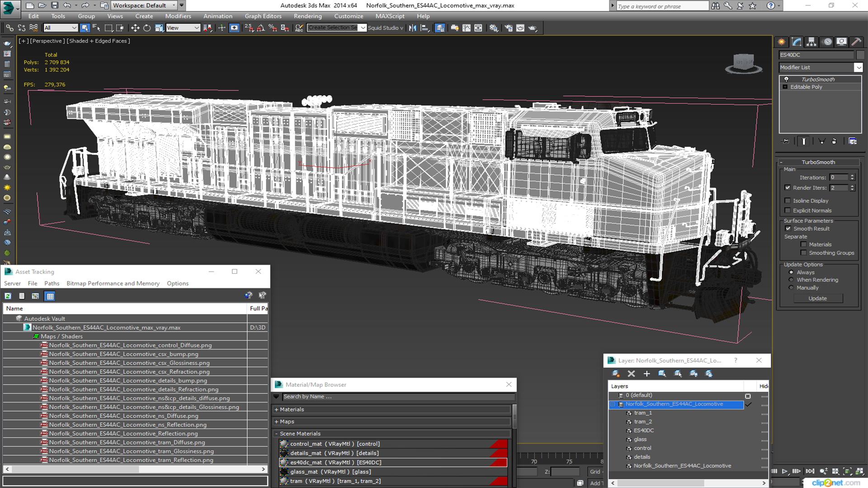Viewport: 868px width, 488px height.
Task: Expand the Editable Poly sub-objects
Action: pos(785,87)
